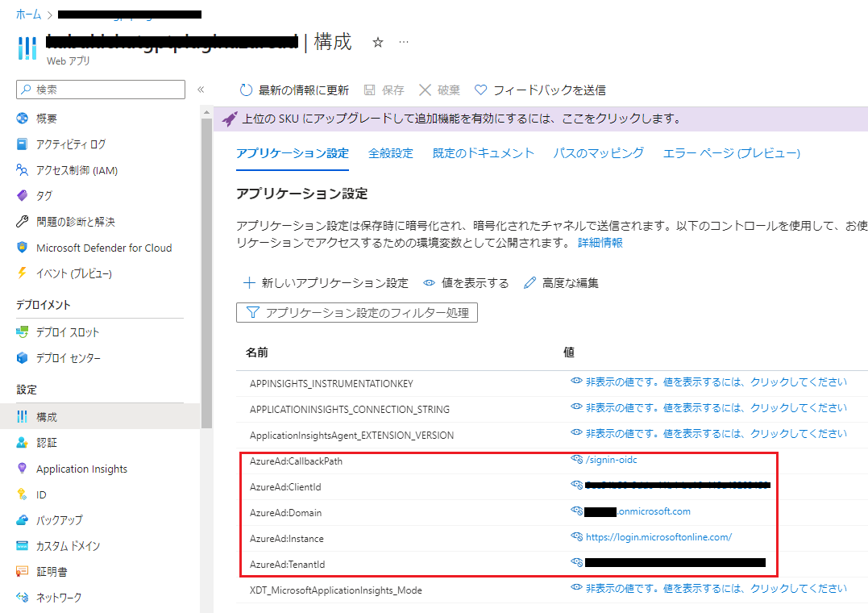
Task: Click the 名前 column header
Action: click(257, 352)
